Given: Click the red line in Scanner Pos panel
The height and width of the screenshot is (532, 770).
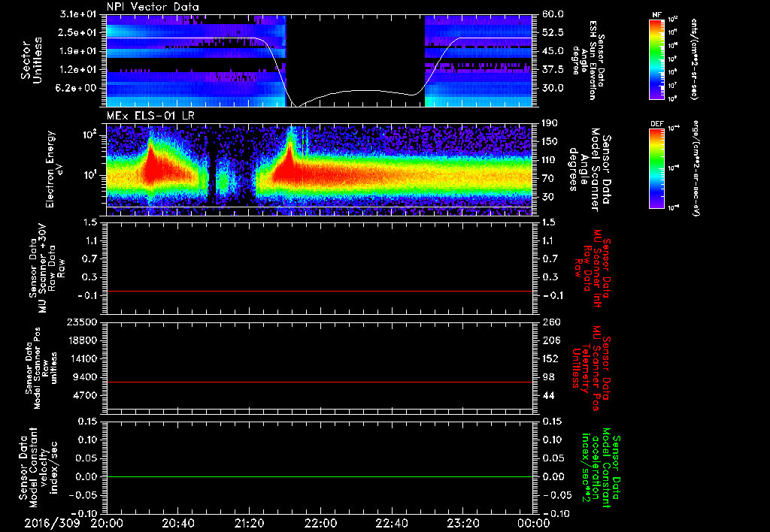Looking at the screenshot, I should (319, 382).
